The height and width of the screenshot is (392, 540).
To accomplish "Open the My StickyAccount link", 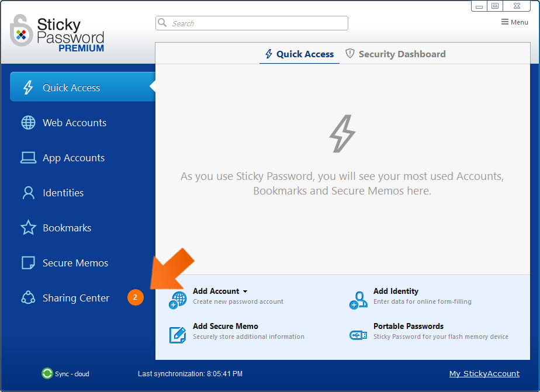I will click(484, 373).
